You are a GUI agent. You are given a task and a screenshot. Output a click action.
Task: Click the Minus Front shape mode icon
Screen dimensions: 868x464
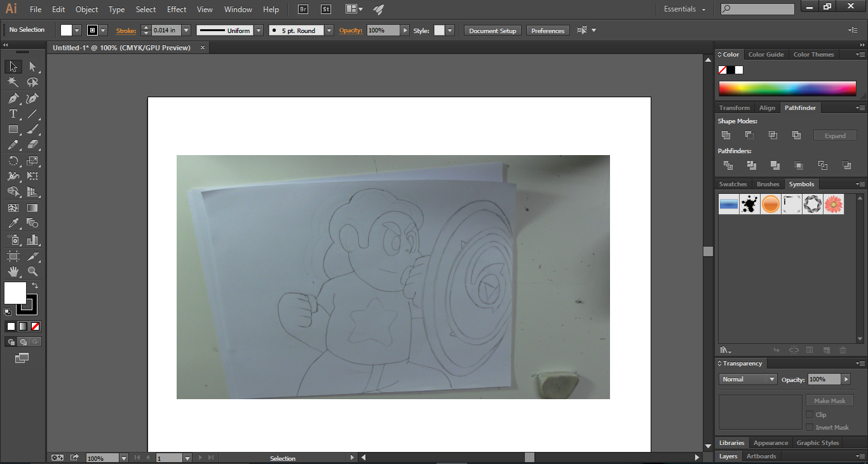[x=749, y=135]
